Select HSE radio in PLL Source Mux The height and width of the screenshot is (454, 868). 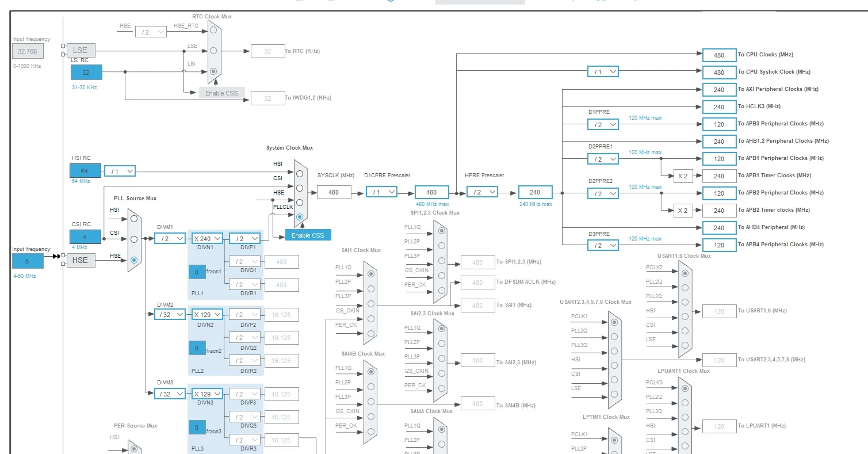click(133, 260)
